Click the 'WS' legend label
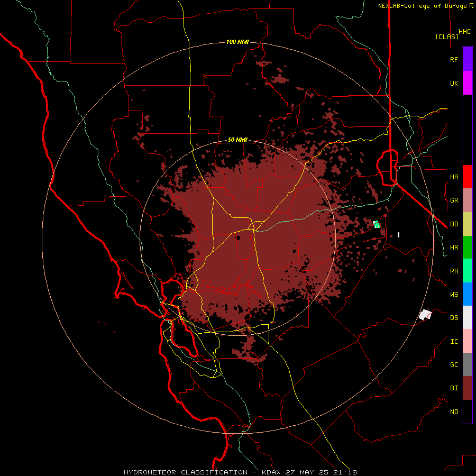 point(454,294)
